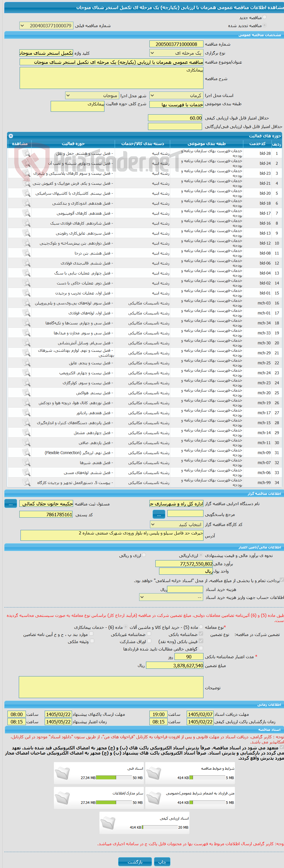This screenshot has height=868, width=284.
Task: Toggle وثیقه ملکی checkbox
Action: 92,641
